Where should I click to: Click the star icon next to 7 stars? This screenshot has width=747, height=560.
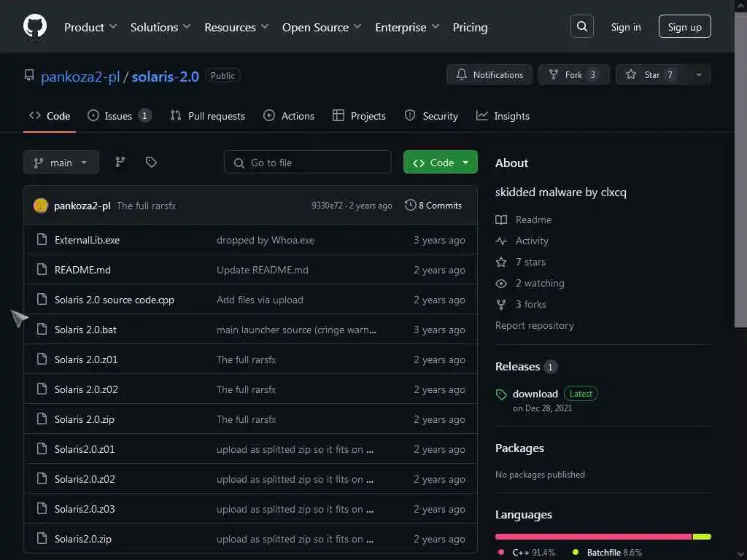(x=501, y=262)
